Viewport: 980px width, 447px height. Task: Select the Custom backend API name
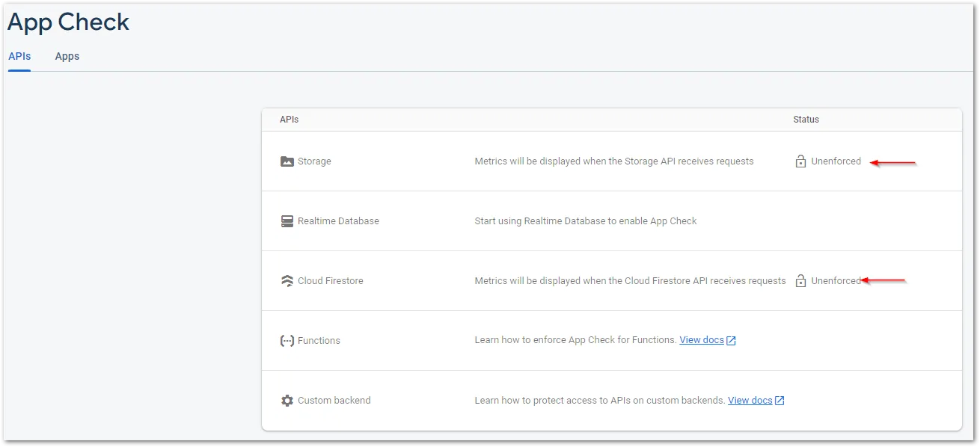coord(334,401)
